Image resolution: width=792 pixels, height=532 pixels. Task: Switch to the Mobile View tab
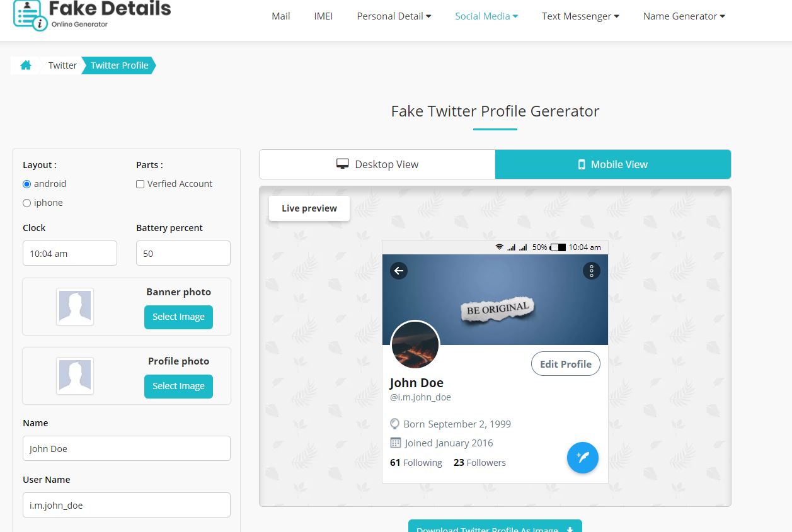(x=613, y=164)
